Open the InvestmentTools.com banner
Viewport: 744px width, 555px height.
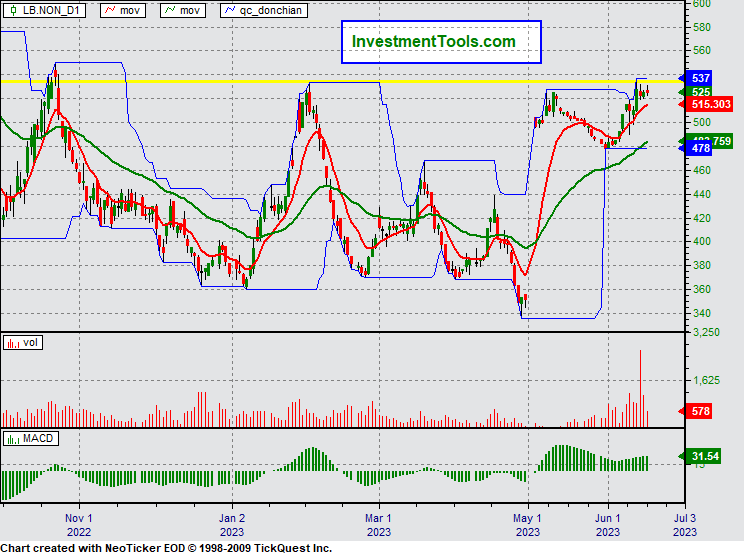click(x=441, y=42)
